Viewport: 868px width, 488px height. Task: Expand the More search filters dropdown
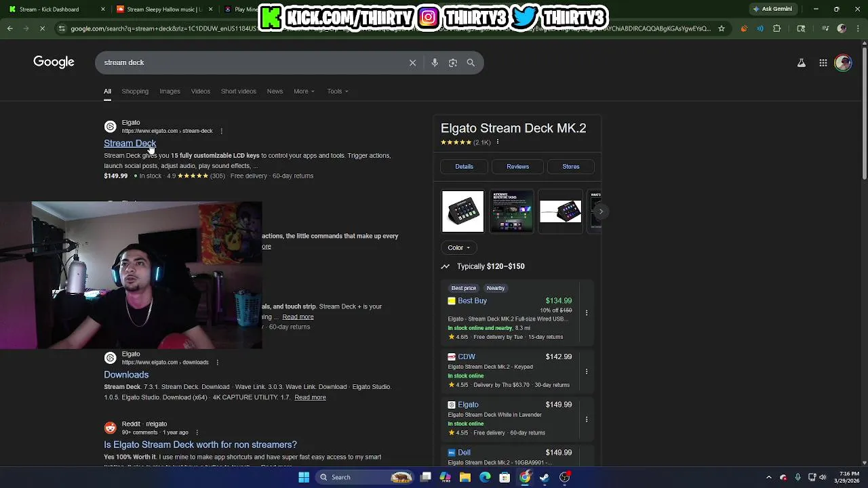coord(304,91)
